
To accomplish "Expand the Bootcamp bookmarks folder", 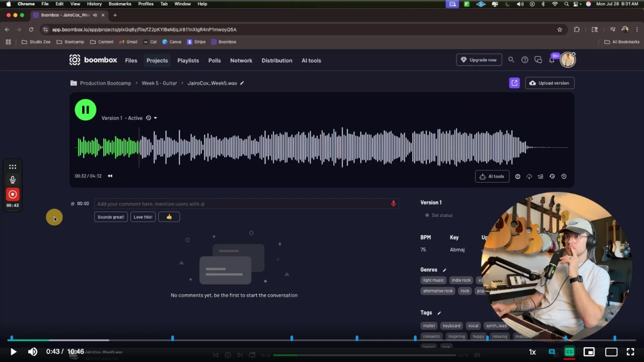I will (x=70, y=42).
